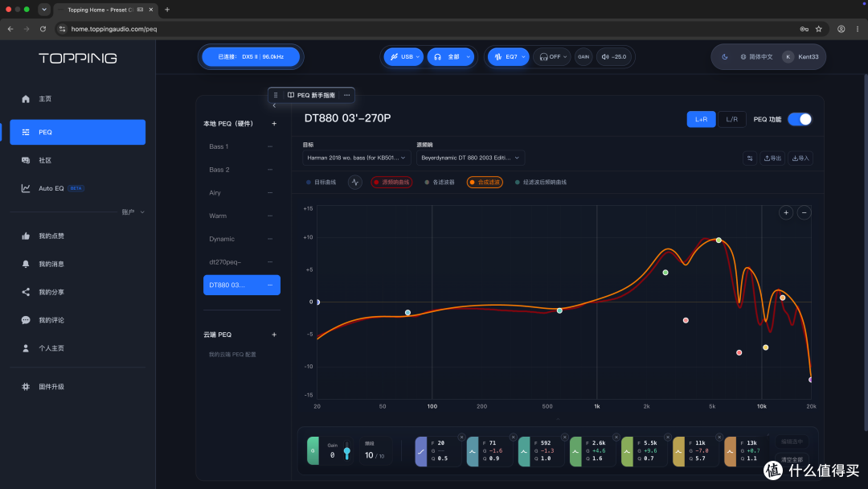Adjust the preamp Gain slider

click(347, 450)
